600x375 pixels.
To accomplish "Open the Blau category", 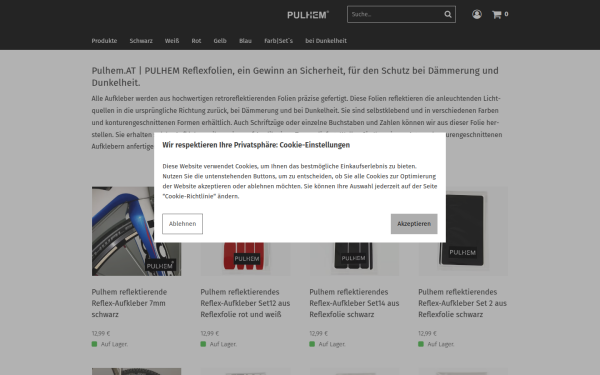I will (245, 41).
